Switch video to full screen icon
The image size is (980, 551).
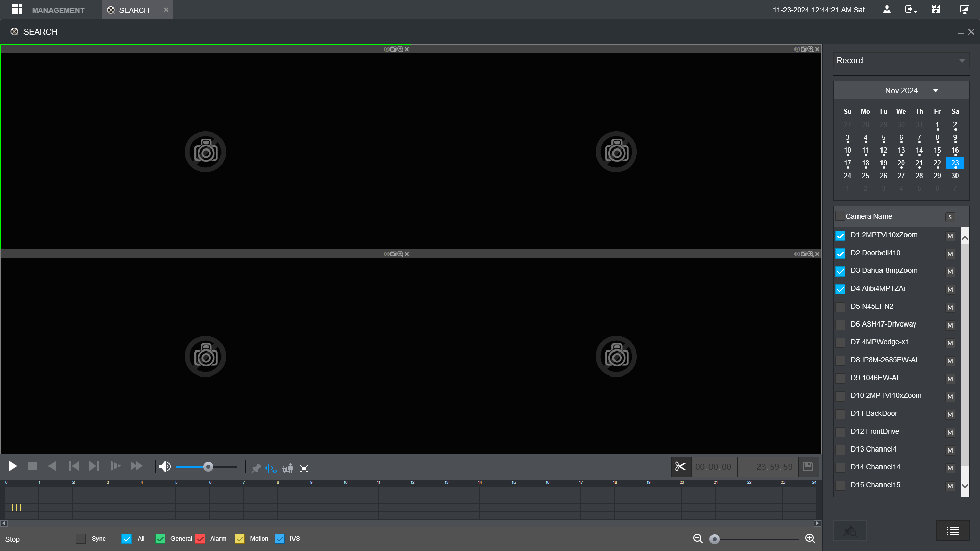(304, 468)
